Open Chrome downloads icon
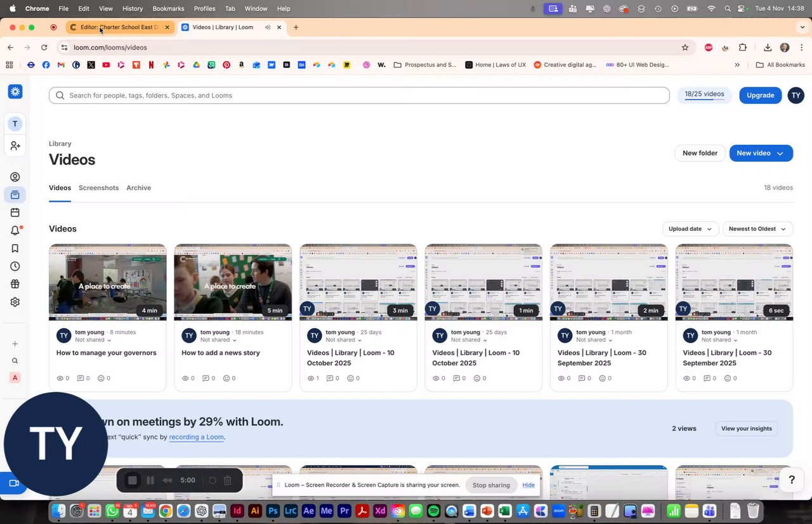Viewport: 812px width, 524px height. 768,48
